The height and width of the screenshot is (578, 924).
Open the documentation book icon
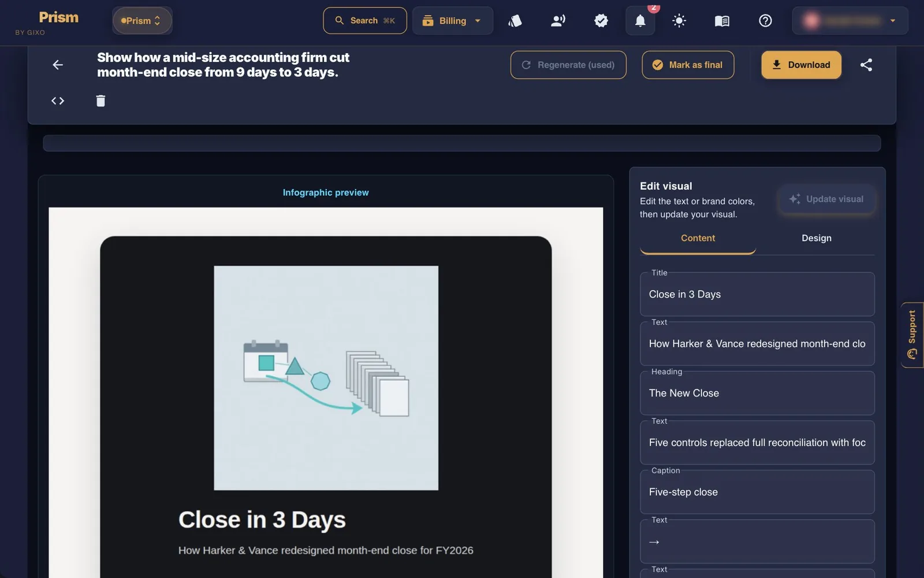pos(722,21)
